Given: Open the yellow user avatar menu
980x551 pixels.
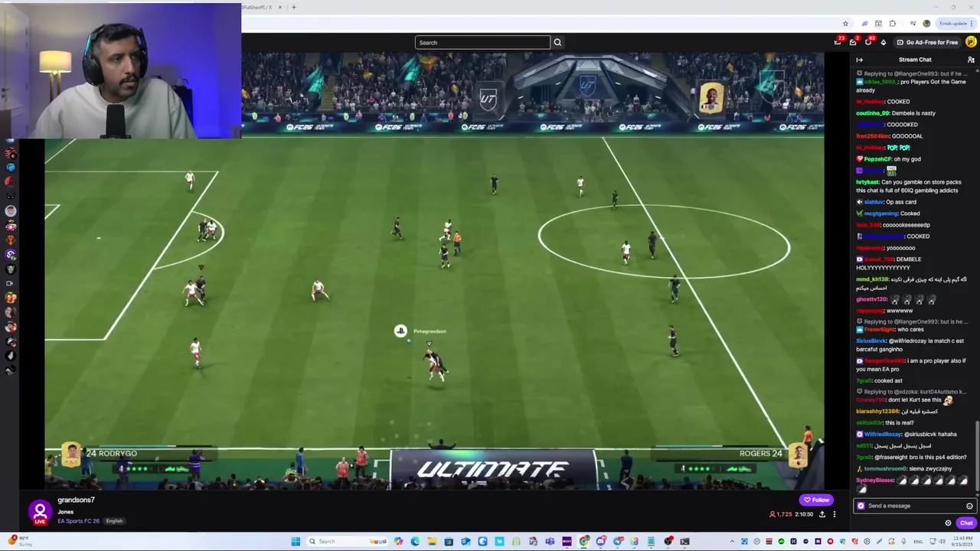Looking at the screenshot, I should (971, 42).
